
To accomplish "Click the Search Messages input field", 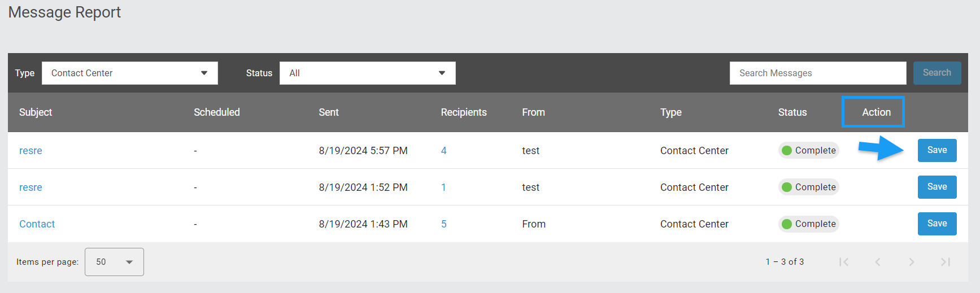I will click(x=818, y=73).
